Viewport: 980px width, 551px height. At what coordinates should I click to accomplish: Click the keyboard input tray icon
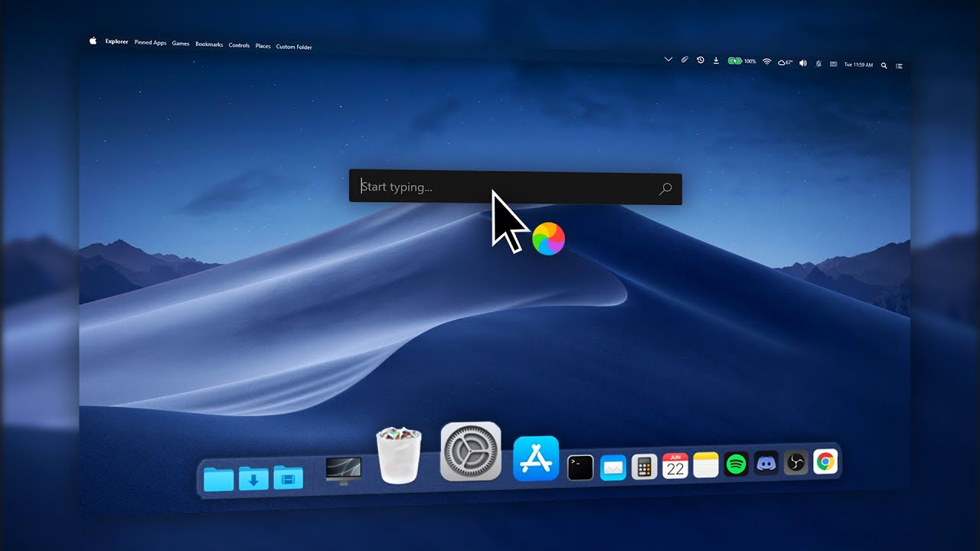point(833,64)
